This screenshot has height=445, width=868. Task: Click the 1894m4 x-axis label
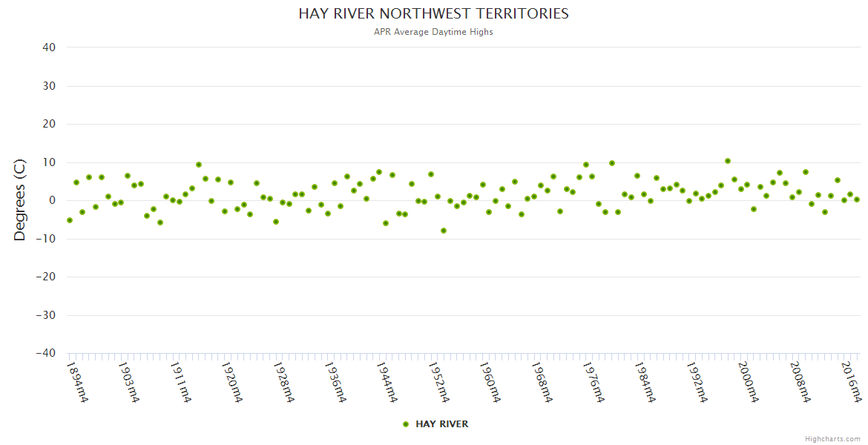(x=77, y=382)
